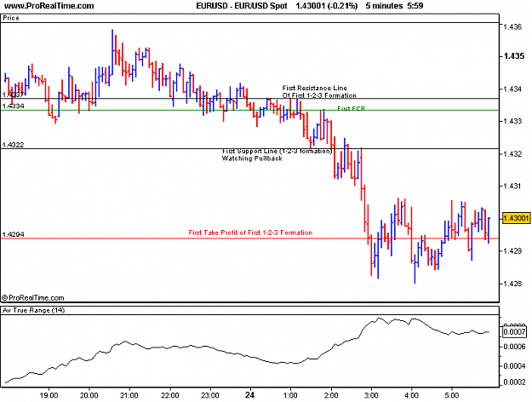Click the green First ECR label
532x402 pixels.
coord(352,109)
